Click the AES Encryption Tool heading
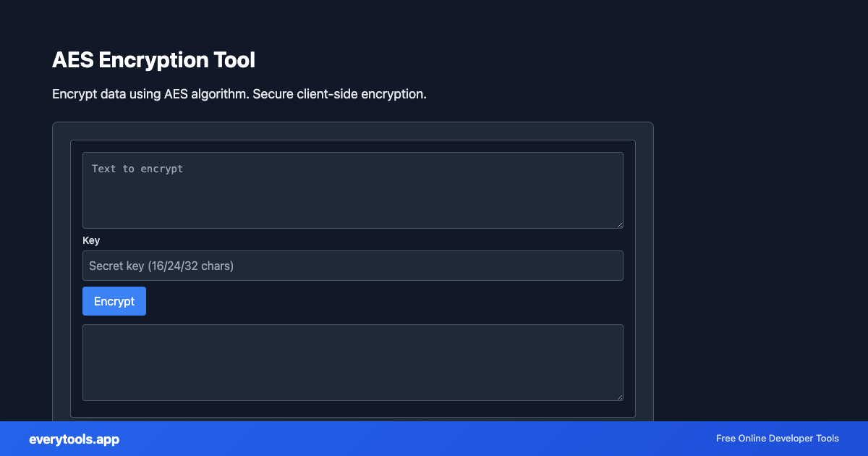Screen dimensions: 868x456 click(x=153, y=59)
